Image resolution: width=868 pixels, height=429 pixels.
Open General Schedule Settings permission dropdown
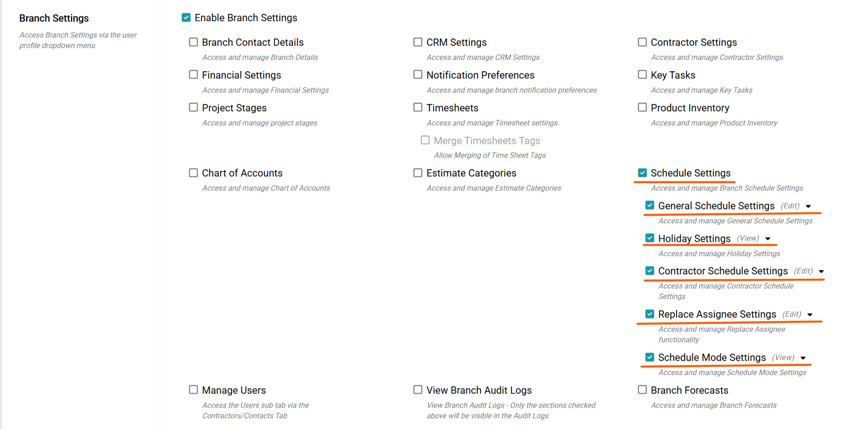coord(808,206)
